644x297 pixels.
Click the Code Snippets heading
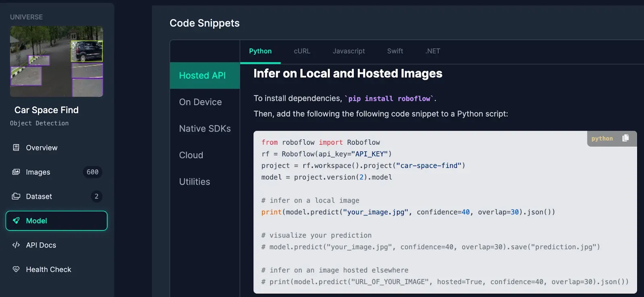204,23
